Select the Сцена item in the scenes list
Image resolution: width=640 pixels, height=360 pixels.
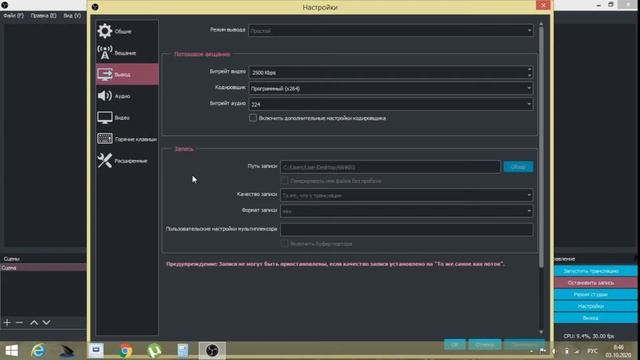pos(43,268)
